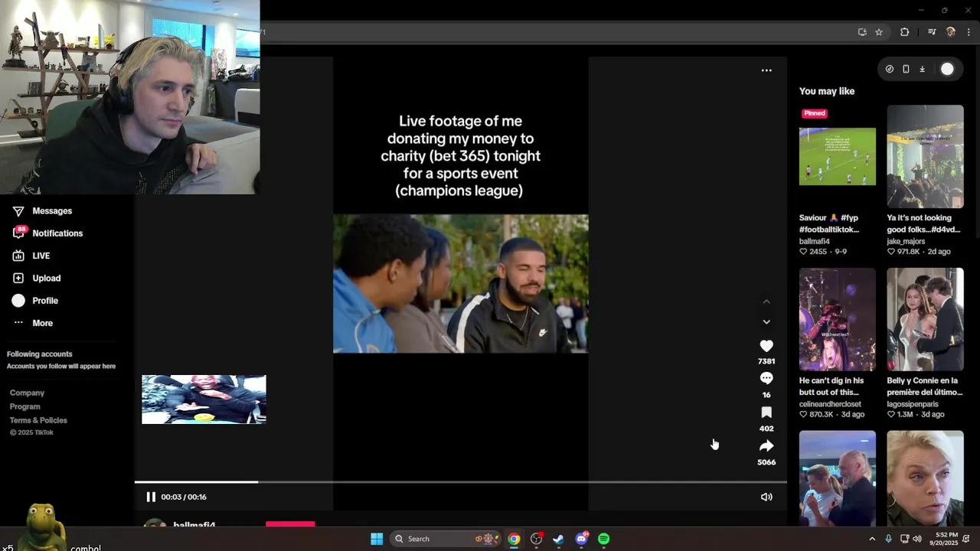Mute the video with speaker icon
Viewport: 980px width, 551px height.
(x=766, y=497)
